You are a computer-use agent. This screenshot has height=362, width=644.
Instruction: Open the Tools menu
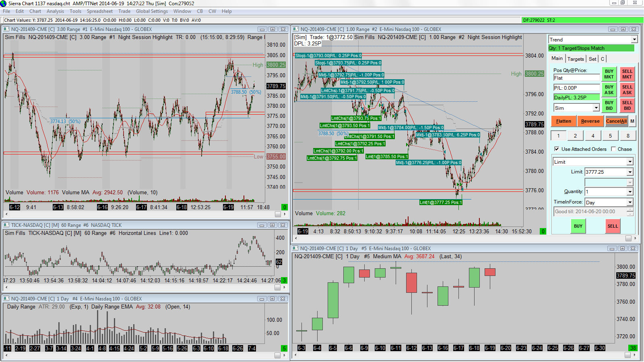(75, 11)
